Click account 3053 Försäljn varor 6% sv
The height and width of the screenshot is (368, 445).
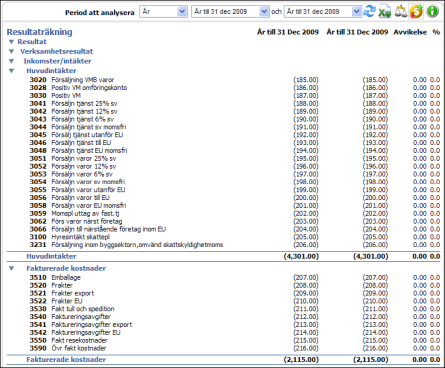point(71,174)
